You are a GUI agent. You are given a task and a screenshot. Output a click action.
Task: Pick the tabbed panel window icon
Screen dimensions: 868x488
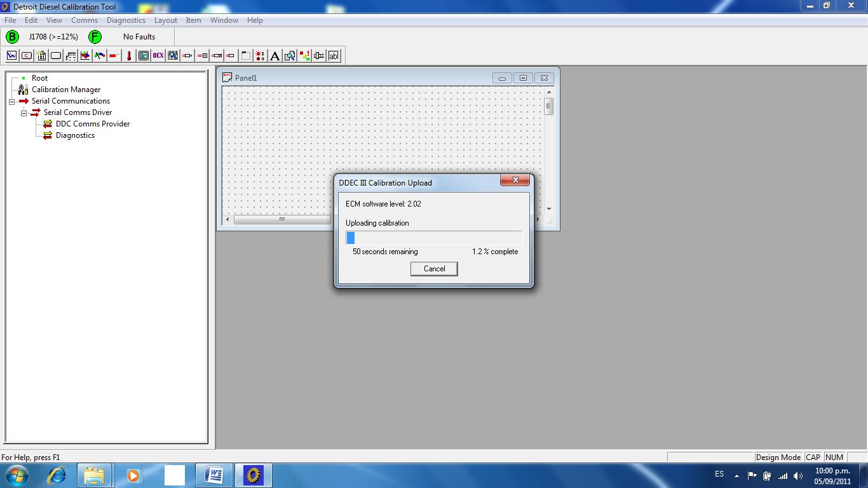point(246,56)
